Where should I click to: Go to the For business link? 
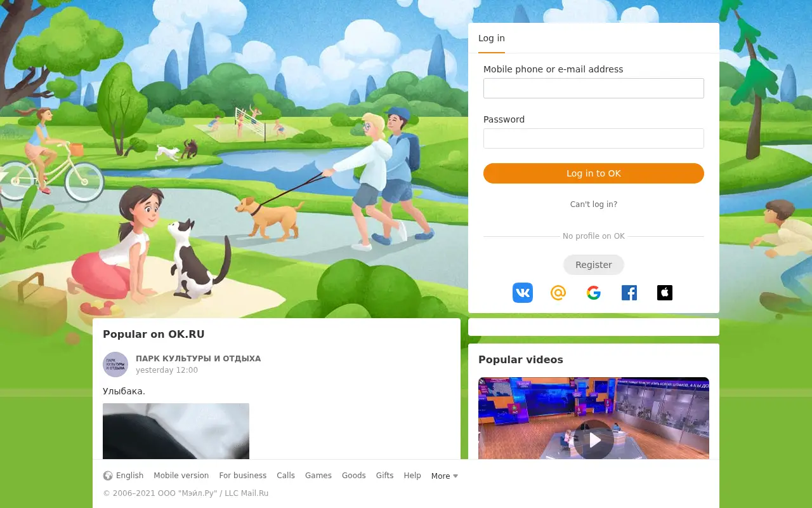[x=243, y=476]
